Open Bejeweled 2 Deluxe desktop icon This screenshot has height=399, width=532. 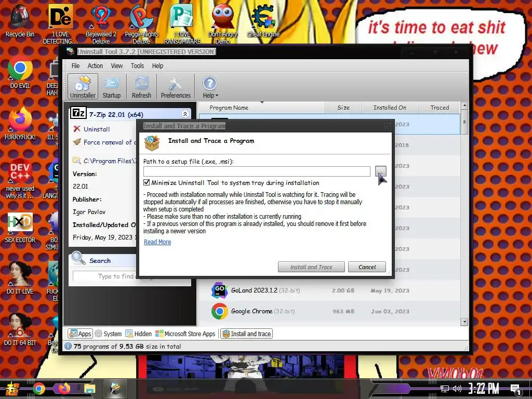(x=101, y=24)
